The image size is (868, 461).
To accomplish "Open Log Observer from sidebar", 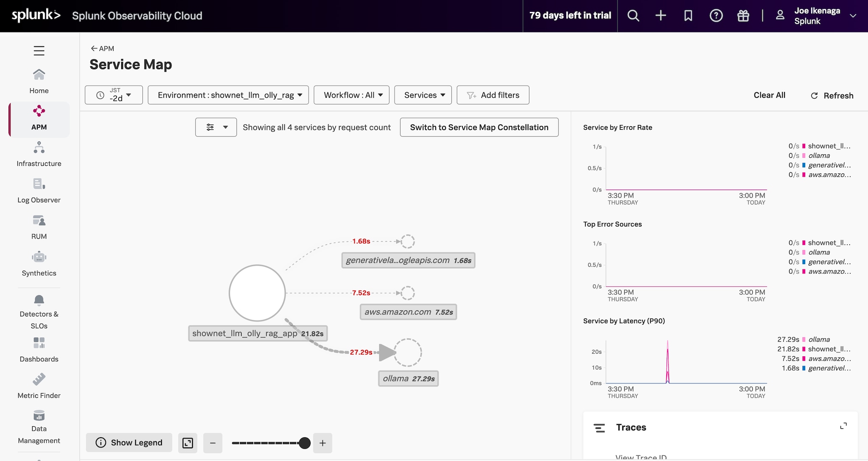I will 39,191.
